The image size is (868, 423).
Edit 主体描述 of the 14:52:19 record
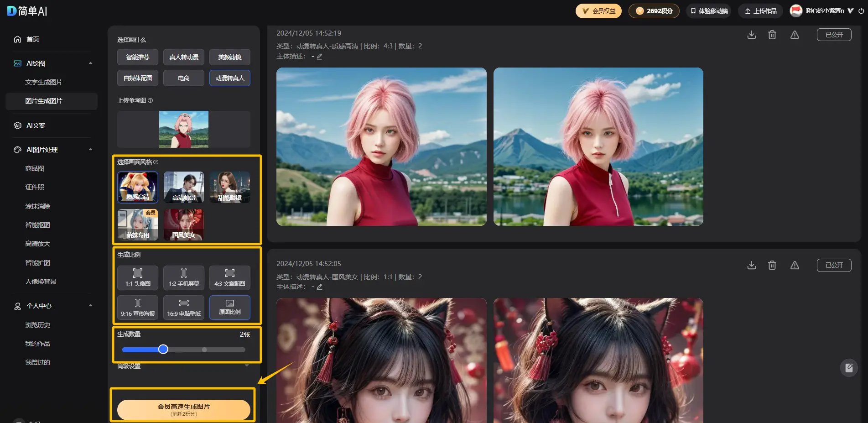click(319, 57)
